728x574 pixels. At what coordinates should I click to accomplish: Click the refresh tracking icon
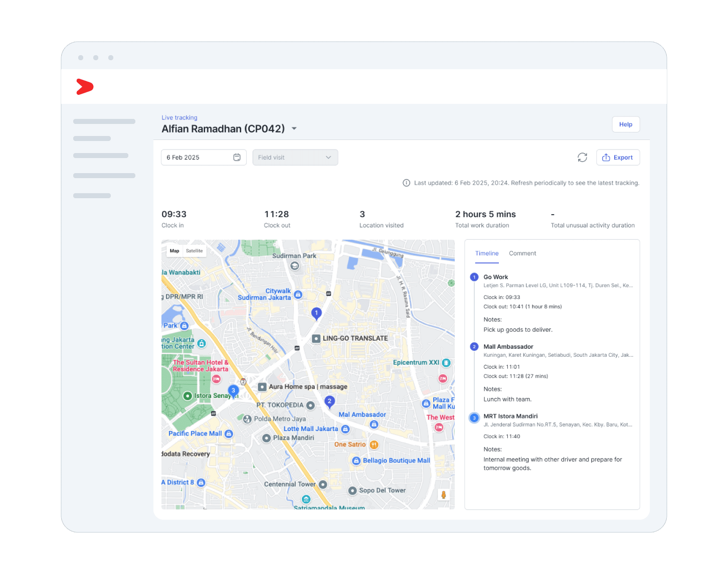582,158
